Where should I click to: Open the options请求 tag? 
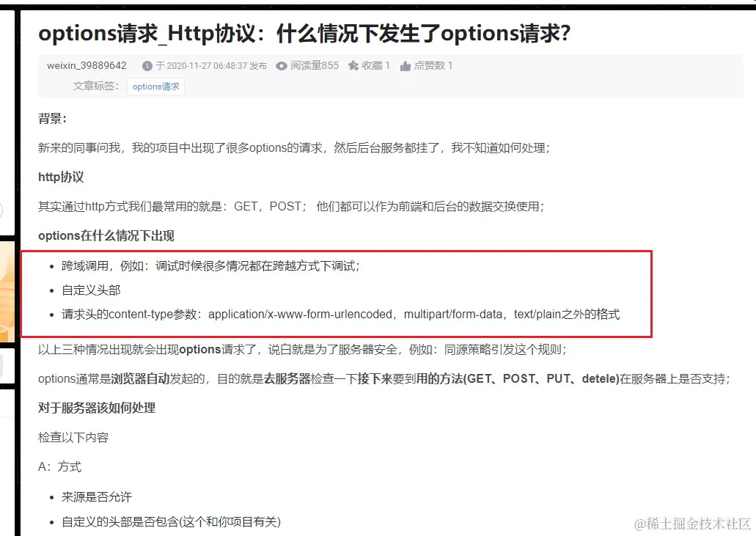tap(155, 87)
